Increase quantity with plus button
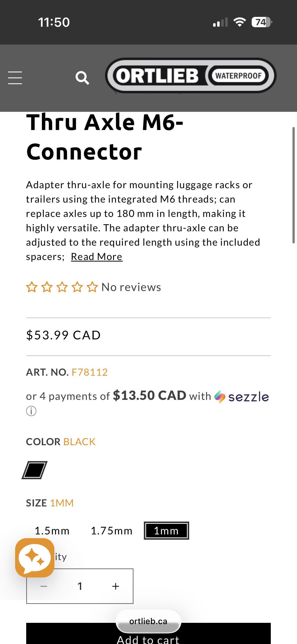Image resolution: width=297 pixels, height=644 pixels. (x=115, y=586)
